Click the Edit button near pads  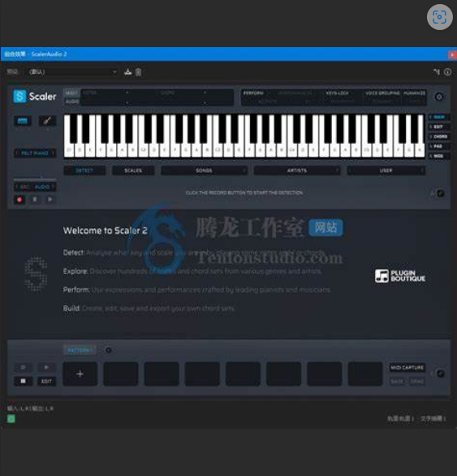(47, 381)
